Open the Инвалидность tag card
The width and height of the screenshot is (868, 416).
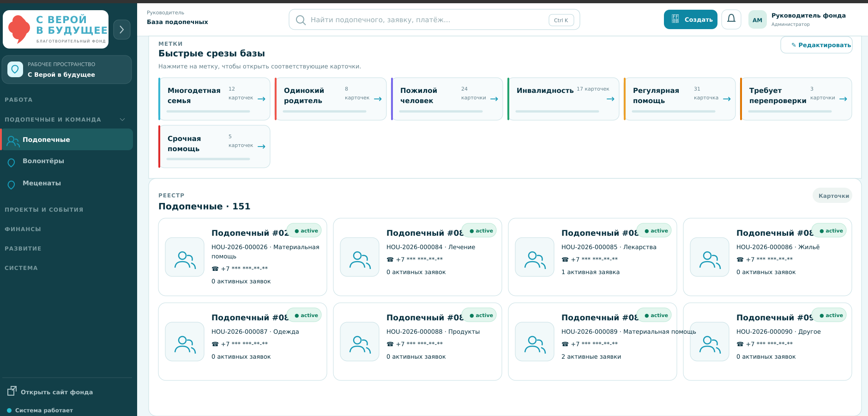click(563, 99)
